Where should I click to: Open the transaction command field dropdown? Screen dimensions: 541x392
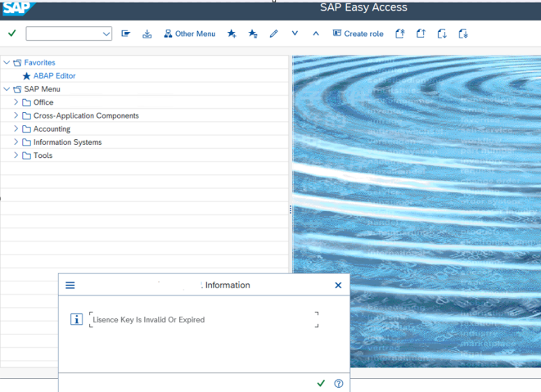click(x=105, y=34)
